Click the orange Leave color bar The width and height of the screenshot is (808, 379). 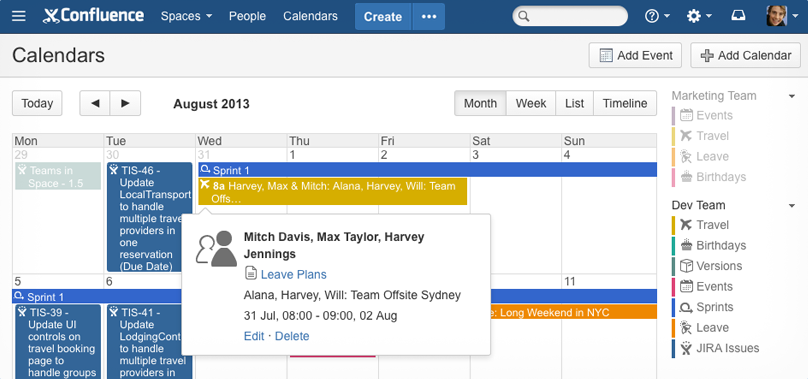pos(673,328)
